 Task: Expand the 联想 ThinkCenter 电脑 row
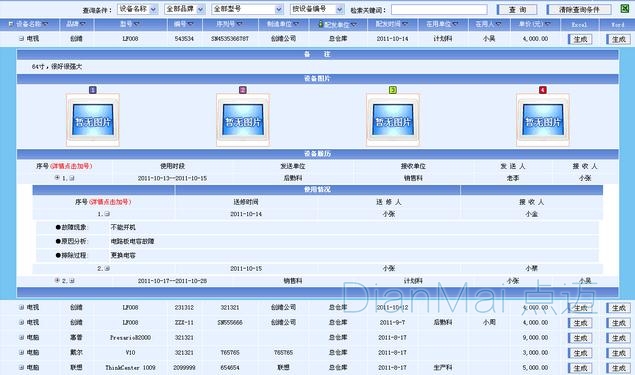21,367
